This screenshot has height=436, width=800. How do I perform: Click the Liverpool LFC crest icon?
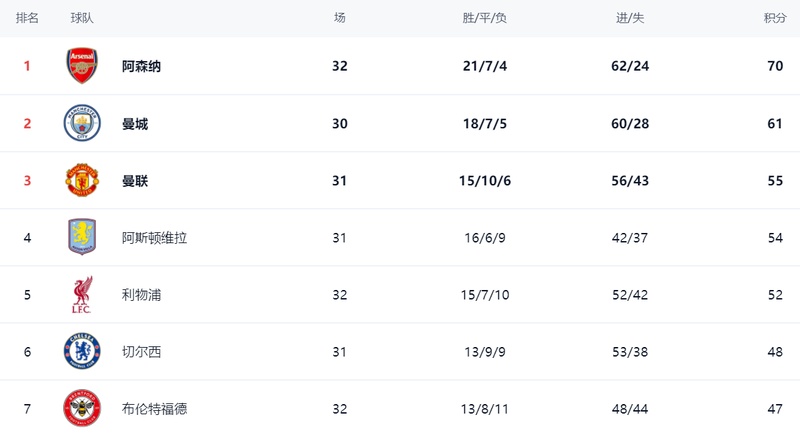point(82,294)
